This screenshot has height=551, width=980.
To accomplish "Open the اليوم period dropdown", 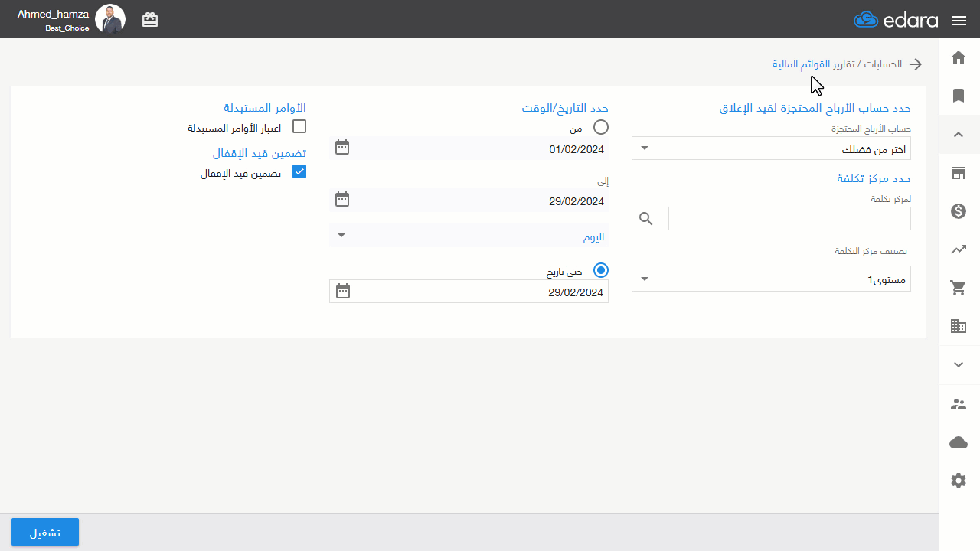I will 469,236.
